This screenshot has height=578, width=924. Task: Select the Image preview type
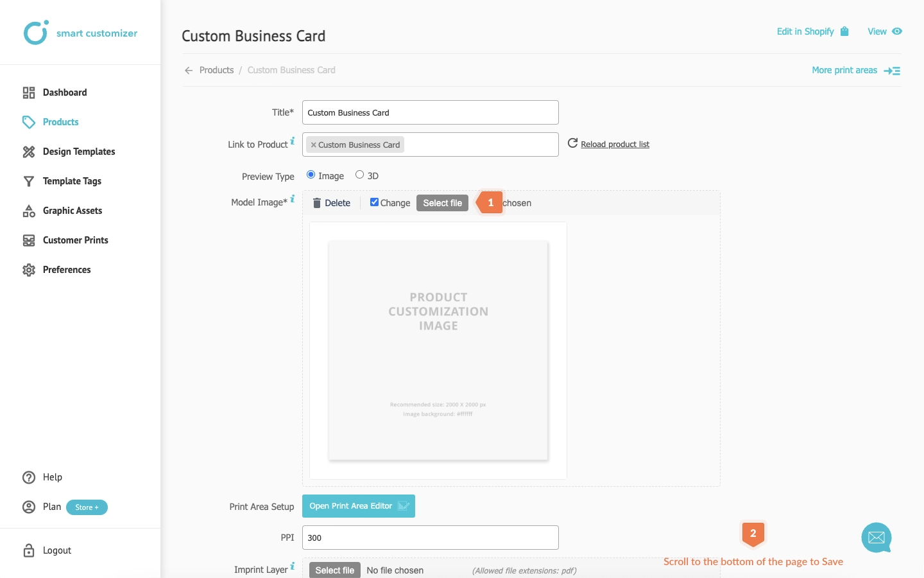[x=310, y=175]
